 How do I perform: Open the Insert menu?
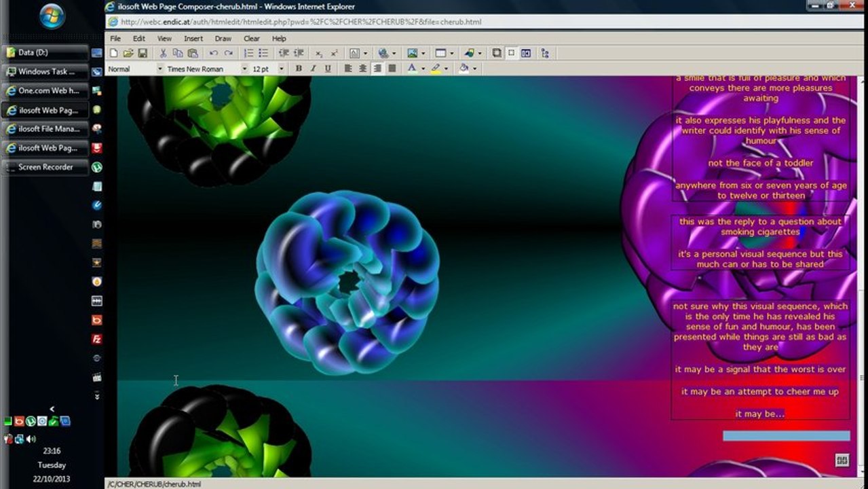tap(193, 39)
